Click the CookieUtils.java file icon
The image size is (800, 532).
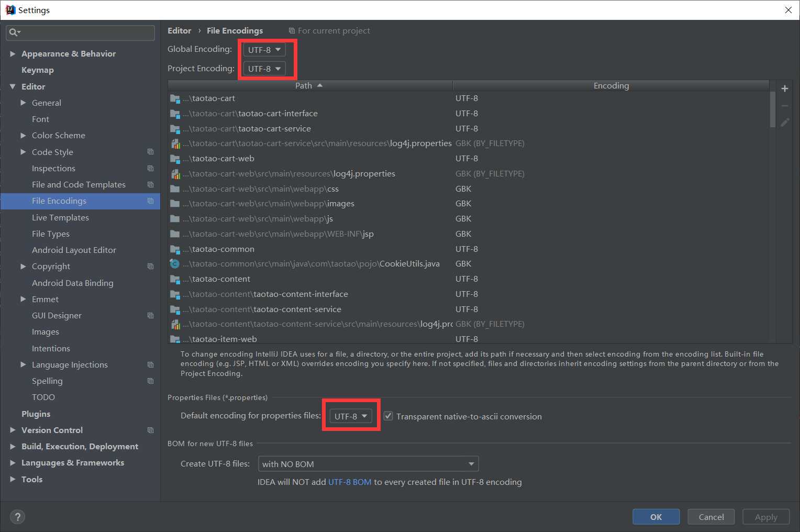point(175,264)
